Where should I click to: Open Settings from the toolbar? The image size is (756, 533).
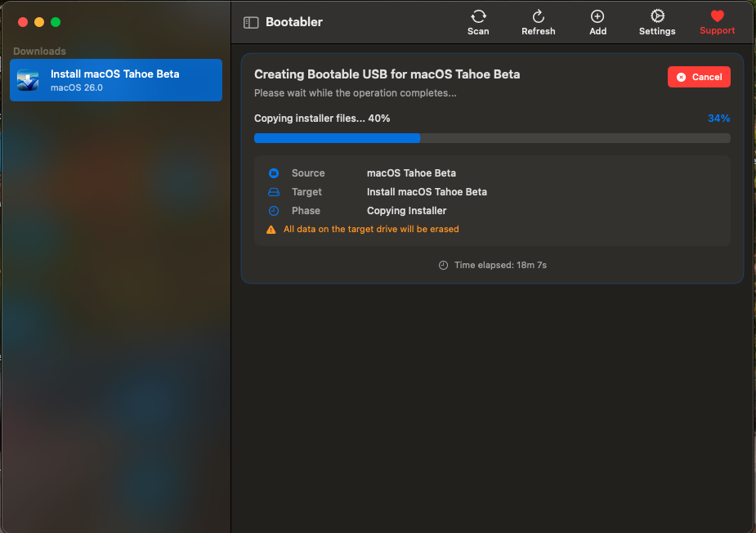pyautogui.click(x=656, y=22)
